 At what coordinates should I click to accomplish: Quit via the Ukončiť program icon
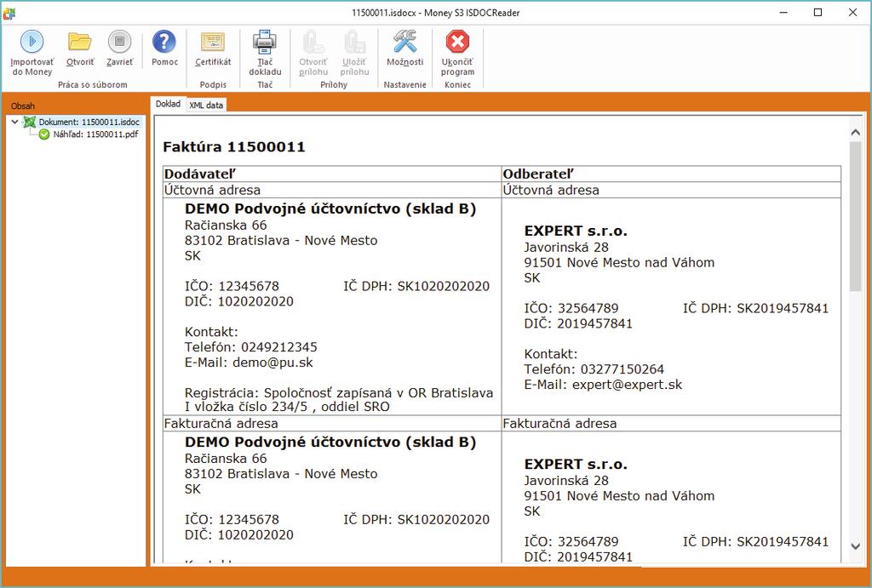point(457,43)
